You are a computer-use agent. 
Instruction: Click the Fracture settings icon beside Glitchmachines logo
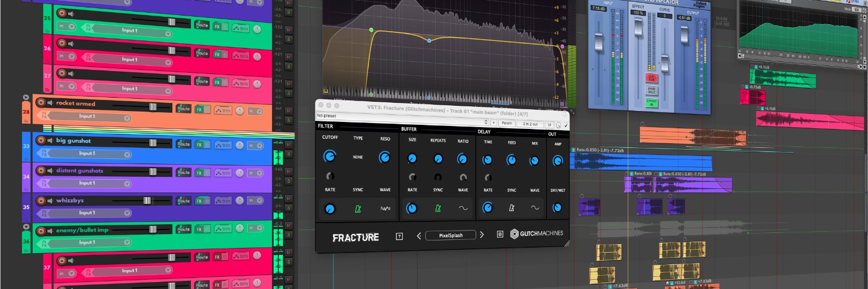(500, 234)
